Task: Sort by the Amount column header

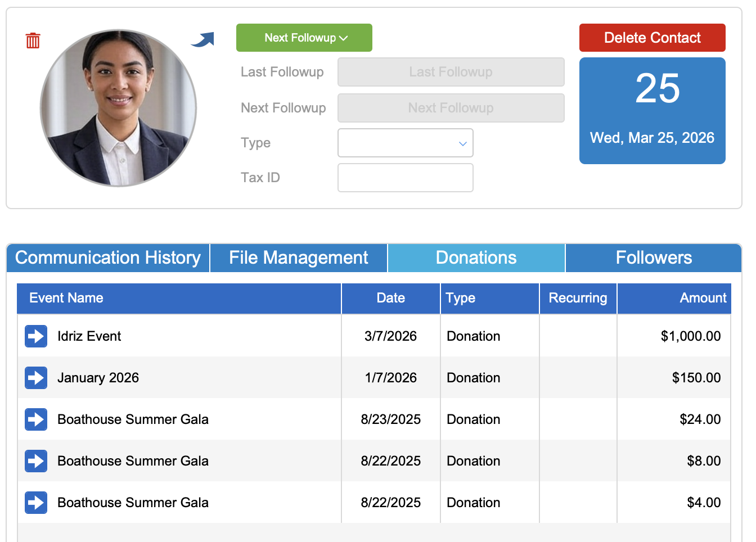Action: (703, 298)
